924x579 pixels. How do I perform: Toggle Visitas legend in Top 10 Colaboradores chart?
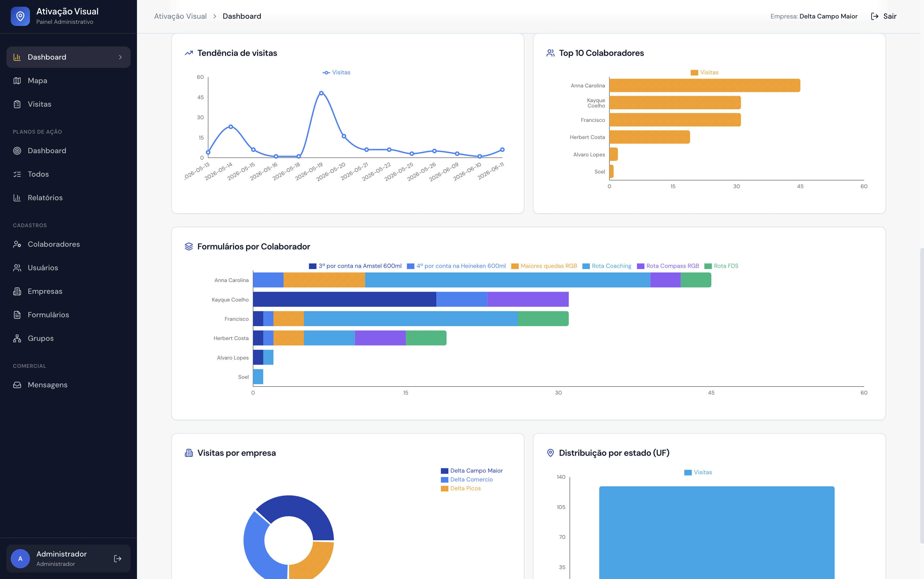coord(704,72)
